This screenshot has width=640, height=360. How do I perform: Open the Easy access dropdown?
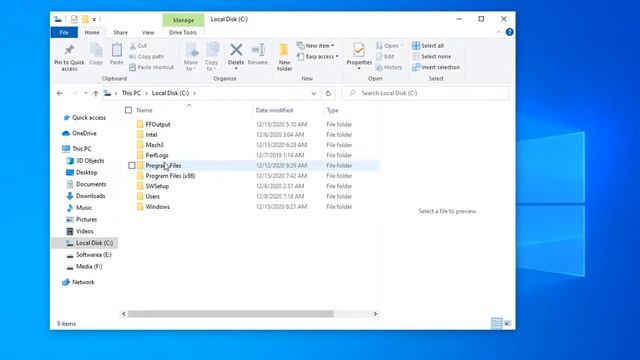(318, 56)
